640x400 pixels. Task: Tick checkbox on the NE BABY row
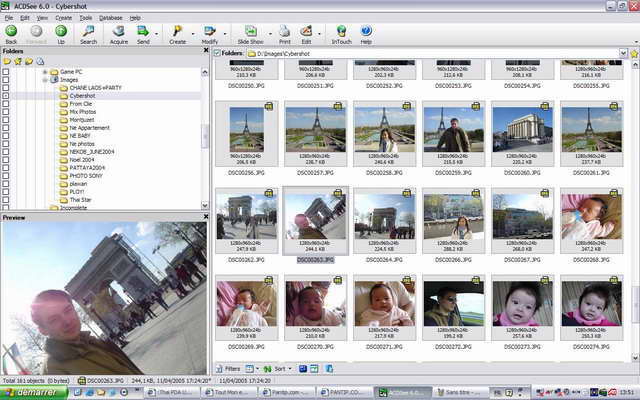click(x=6, y=136)
